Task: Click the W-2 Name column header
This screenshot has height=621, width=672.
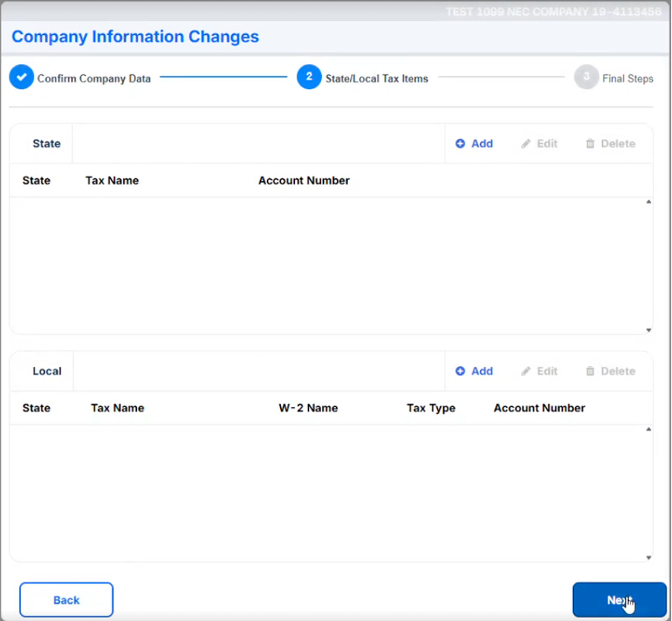Action: (x=308, y=408)
